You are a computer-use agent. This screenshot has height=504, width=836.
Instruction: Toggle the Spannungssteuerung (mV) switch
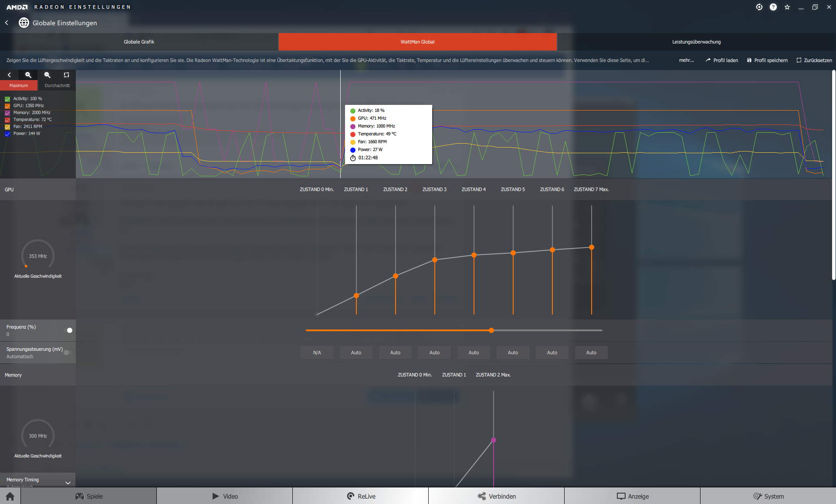(x=68, y=353)
